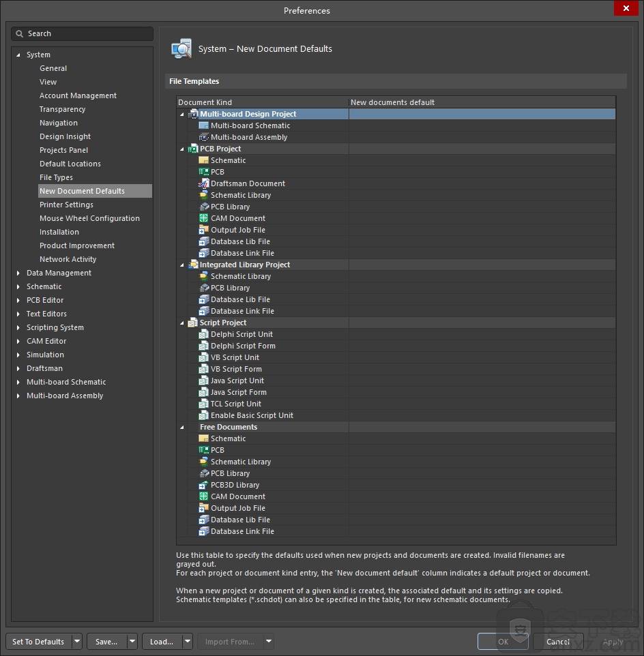Image resolution: width=644 pixels, height=656 pixels.
Task: Expand the PCB Editor node
Action: (18, 301)
